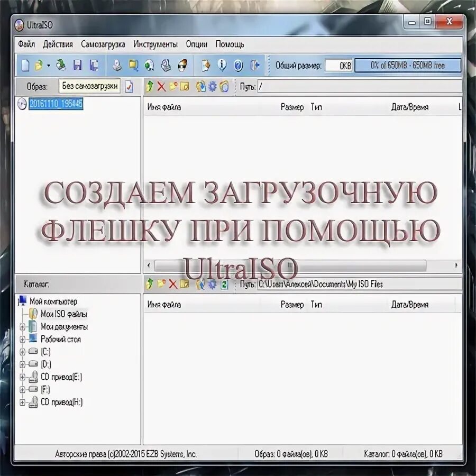Expand the Рабочий стол tree node
This screenshot has width=476, height=476.
[x=22, y=340]
